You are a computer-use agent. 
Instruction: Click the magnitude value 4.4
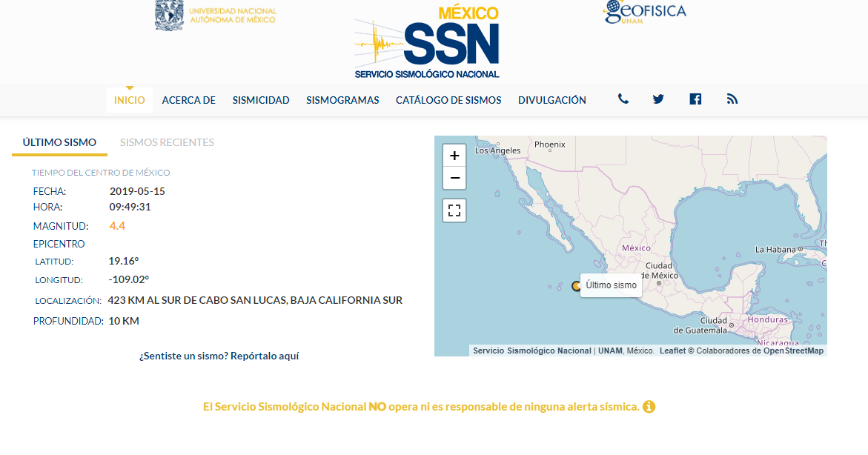pyautogui.click(x=117, y=226)
